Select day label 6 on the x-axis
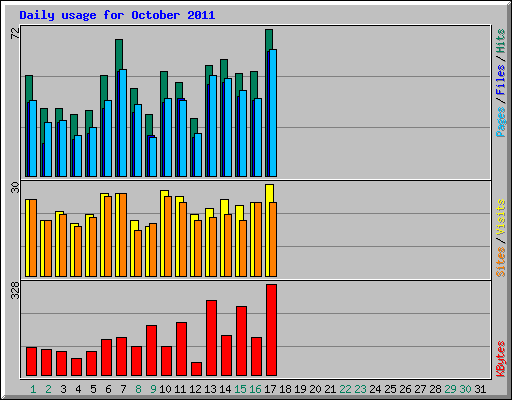Image resolution: width=512 pixels, height=400 pixels. tap(108, 389)
